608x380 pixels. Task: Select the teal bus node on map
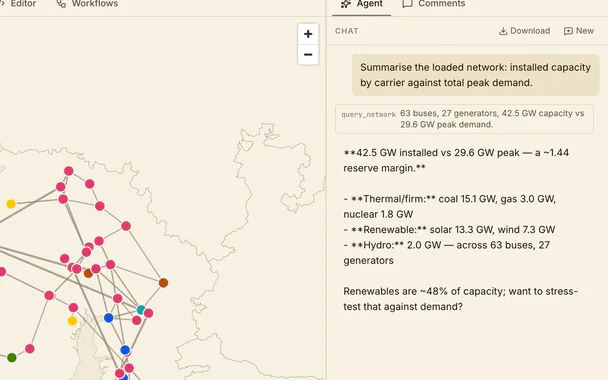point(141,310)
